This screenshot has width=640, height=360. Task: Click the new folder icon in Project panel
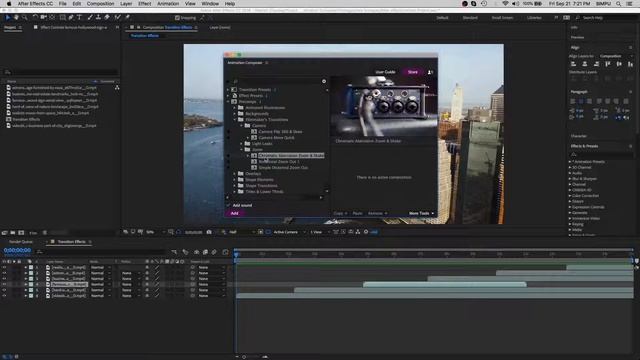(x=13, y=233)
